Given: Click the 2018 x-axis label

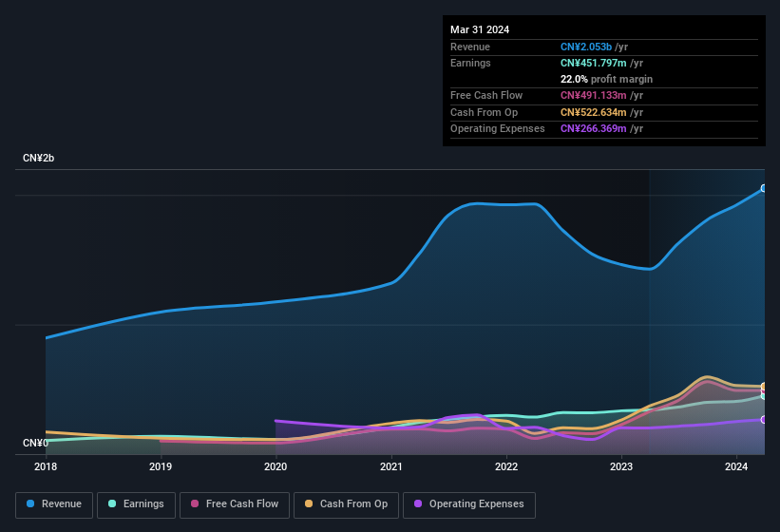Looking at the screenshot, I should 46,466.
